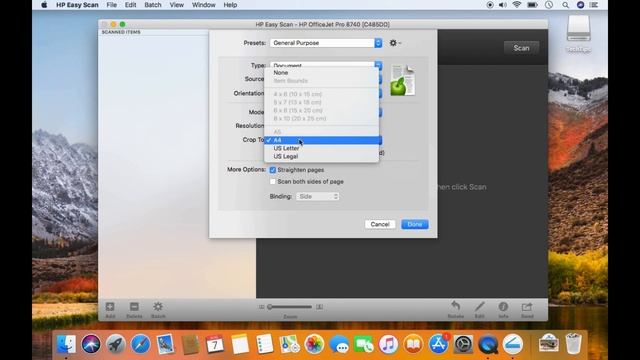Open iTunes in the Dock

[x=389, y=344]
